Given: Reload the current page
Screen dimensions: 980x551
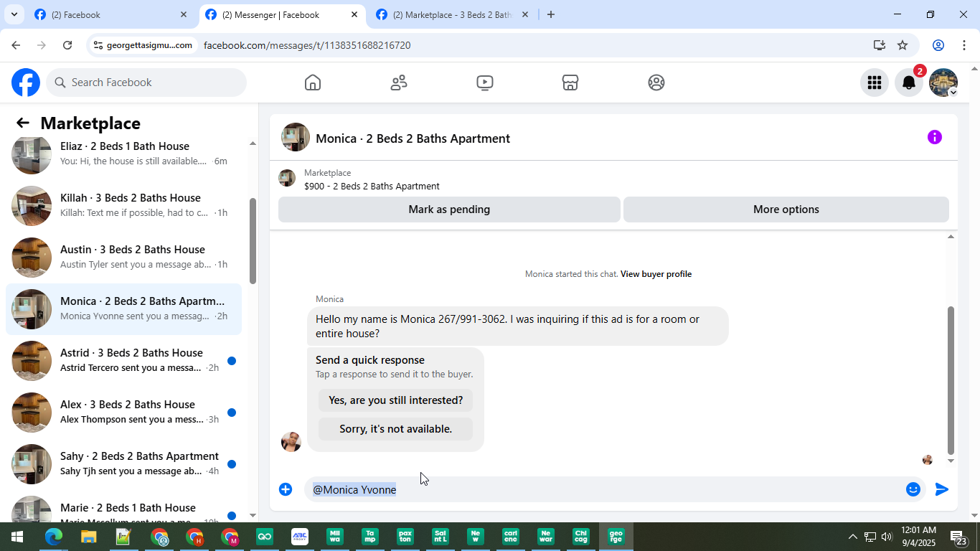Looking at the screenshot, I should [67, 45].
